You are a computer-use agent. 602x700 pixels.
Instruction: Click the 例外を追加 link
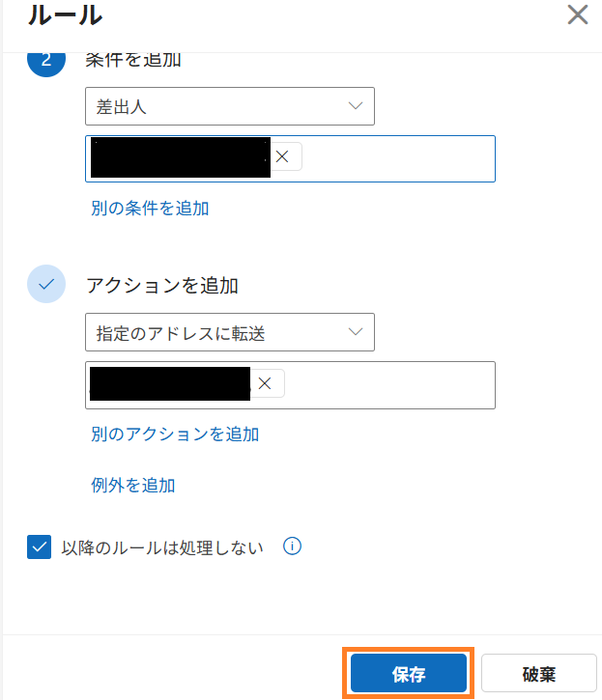(132, 485)
